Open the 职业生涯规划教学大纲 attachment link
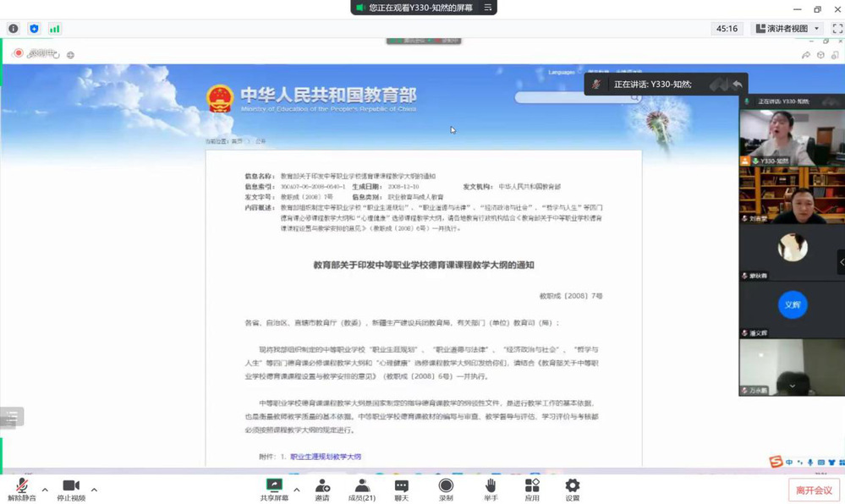Screen dimensions: 845x504 (326, 457)
